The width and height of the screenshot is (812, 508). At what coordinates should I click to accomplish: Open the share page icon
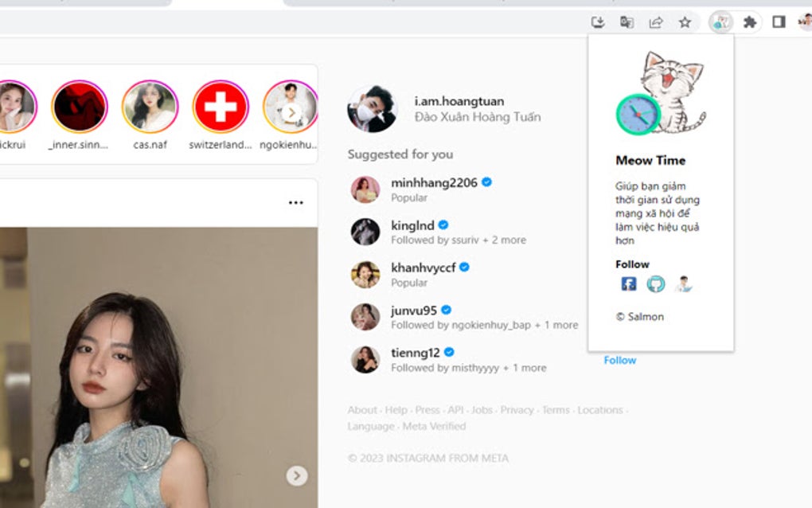(x=655, y=21)
